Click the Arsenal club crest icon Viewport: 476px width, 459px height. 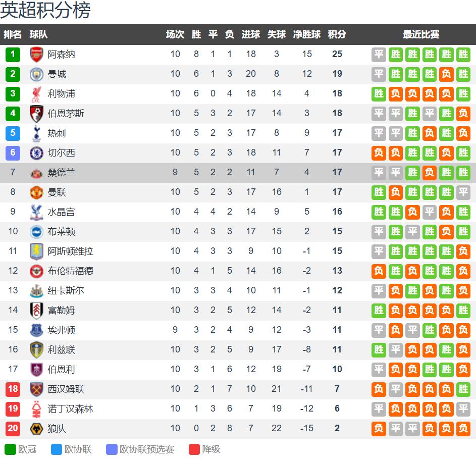36,54
